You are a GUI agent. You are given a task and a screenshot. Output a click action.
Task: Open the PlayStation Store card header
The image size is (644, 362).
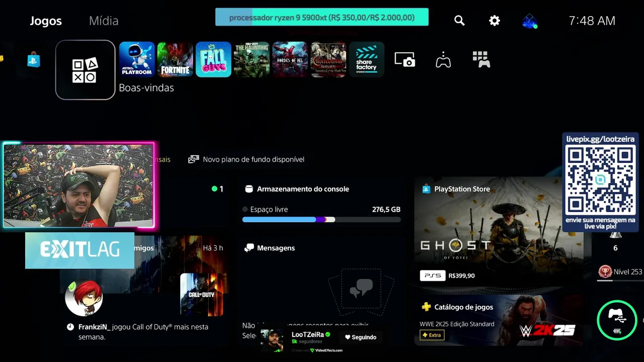point(456,189)
